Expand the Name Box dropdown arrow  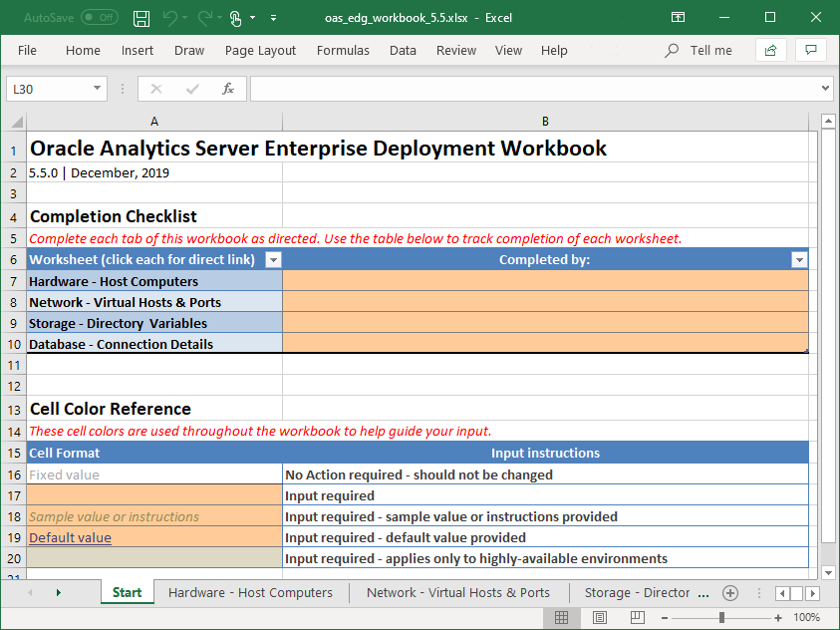[x=97, y=89]
